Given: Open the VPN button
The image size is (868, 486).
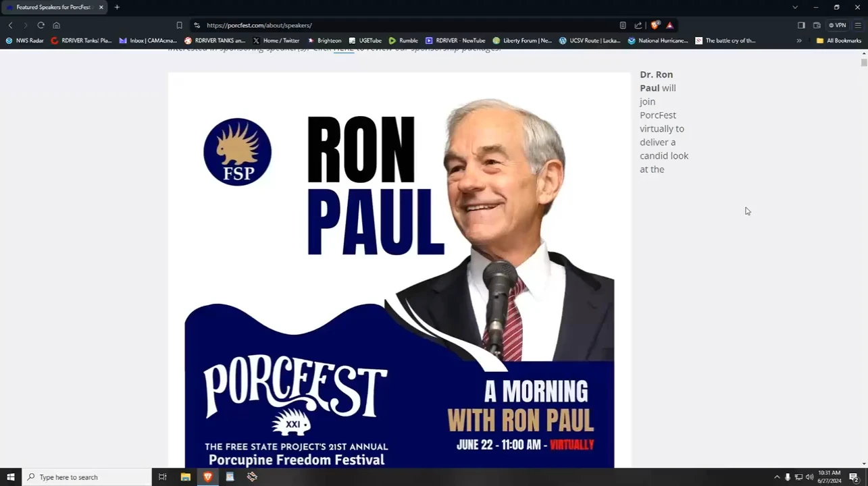Looking at the screenshot, I should tap(838, 25).
